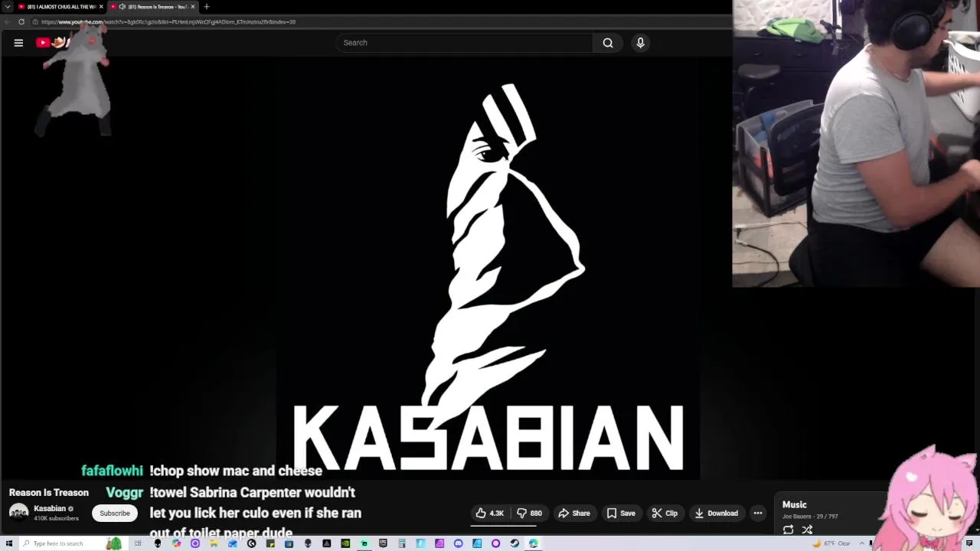Open Steam from the taskbar
This screenshot has height=551, width=980.
pos(514,543)
